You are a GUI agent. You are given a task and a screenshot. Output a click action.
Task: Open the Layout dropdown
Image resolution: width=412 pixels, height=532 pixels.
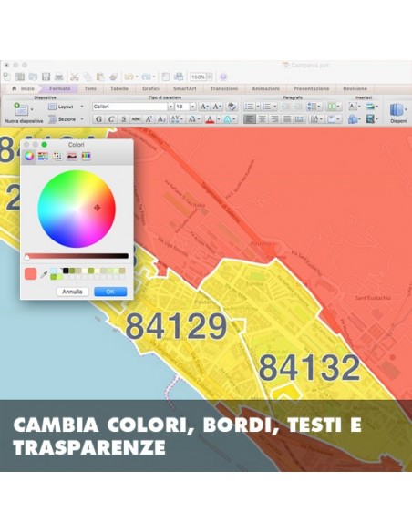pyautogui.click(x=66, y=107)
